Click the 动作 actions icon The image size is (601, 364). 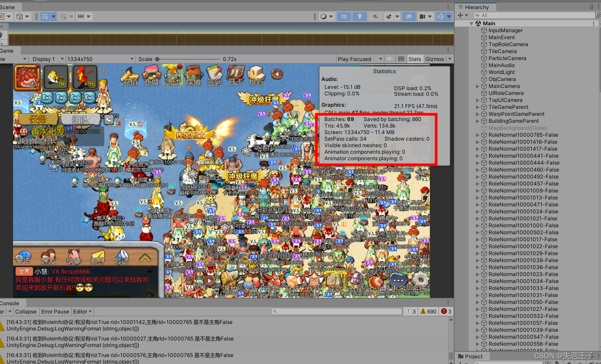coord(73,257)
